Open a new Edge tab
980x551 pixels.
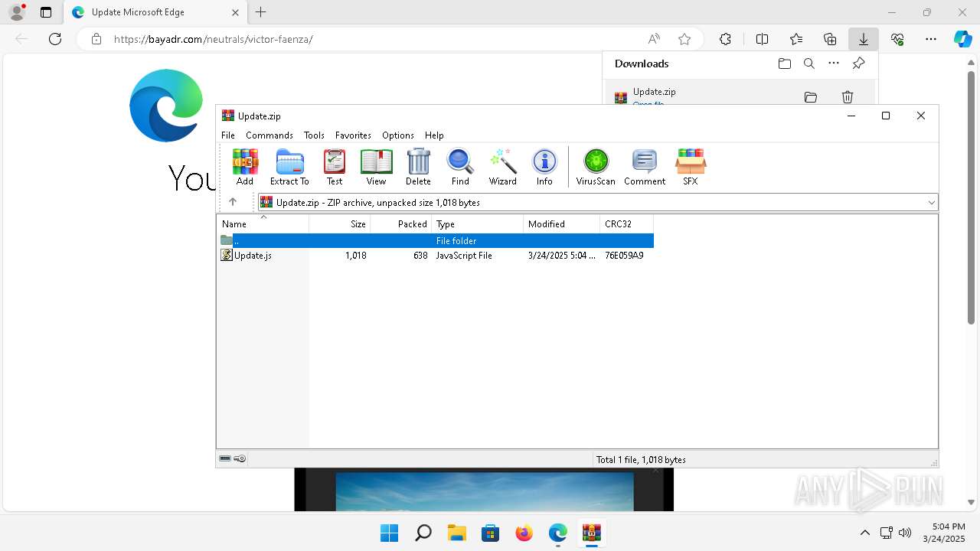(260, 12)
